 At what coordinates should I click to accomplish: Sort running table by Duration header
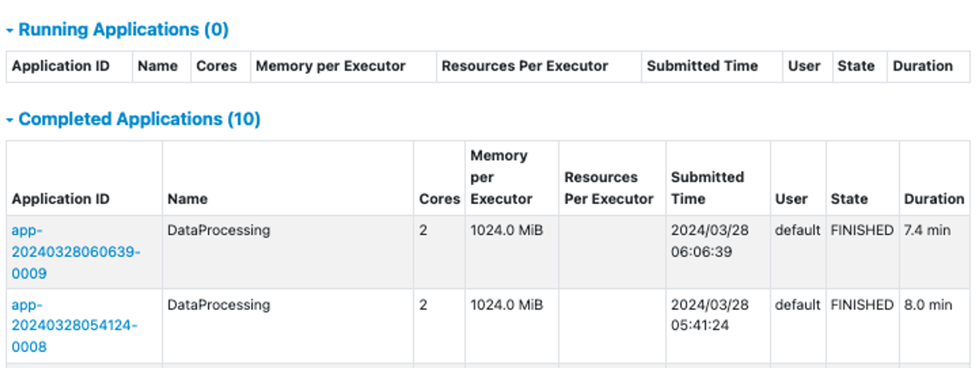[x=923, y=66]
